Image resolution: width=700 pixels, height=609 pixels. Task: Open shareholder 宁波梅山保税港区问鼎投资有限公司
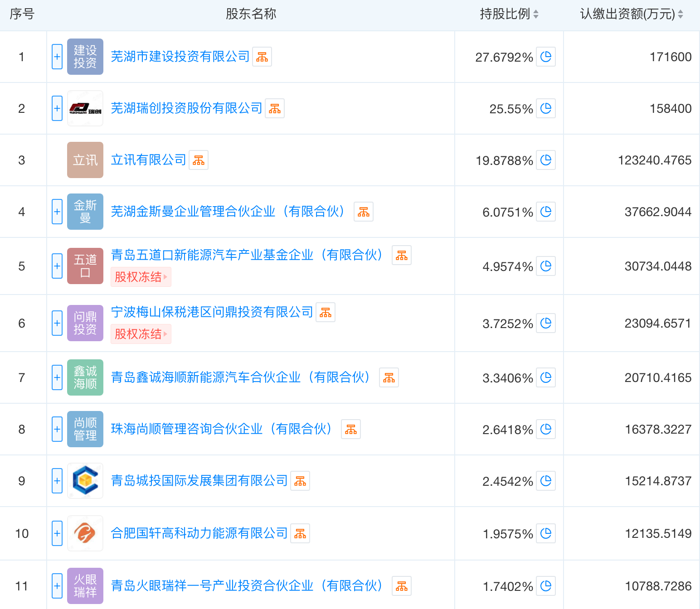click(212, 312)
